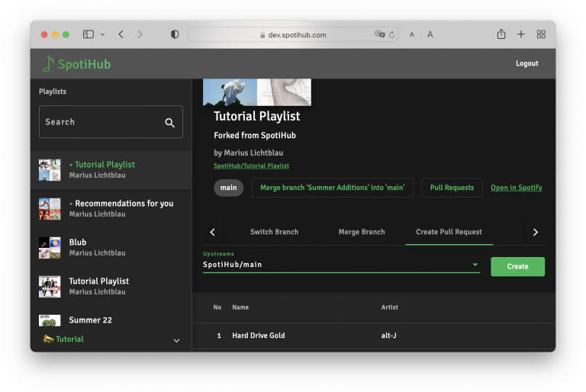Click the No column header

click(x=217, y=307)
